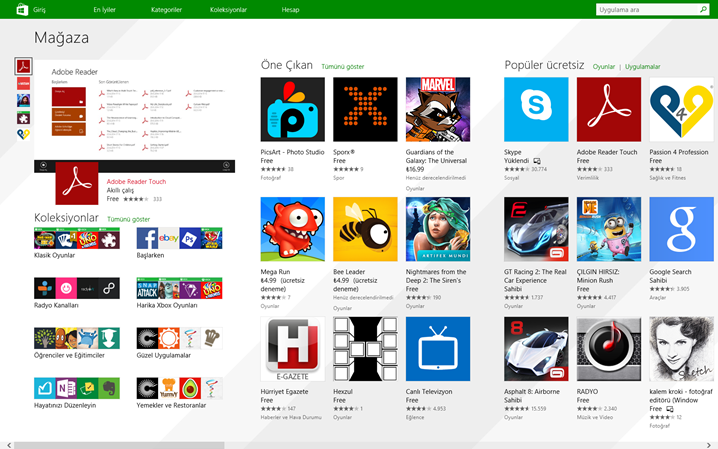Click the 'Google Search' title text
The image size is (718, 449).
pos(670,272)
